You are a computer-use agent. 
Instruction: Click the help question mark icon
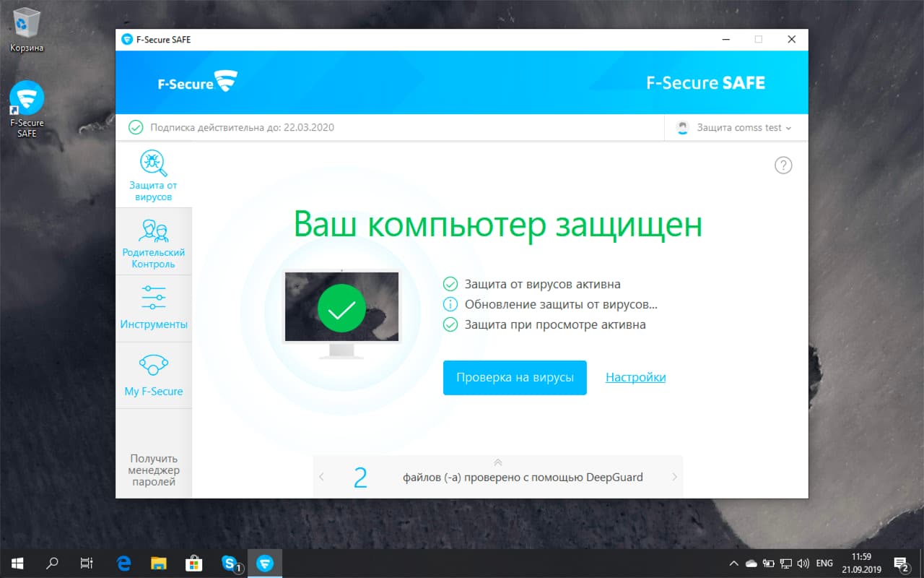click(783, 165)
